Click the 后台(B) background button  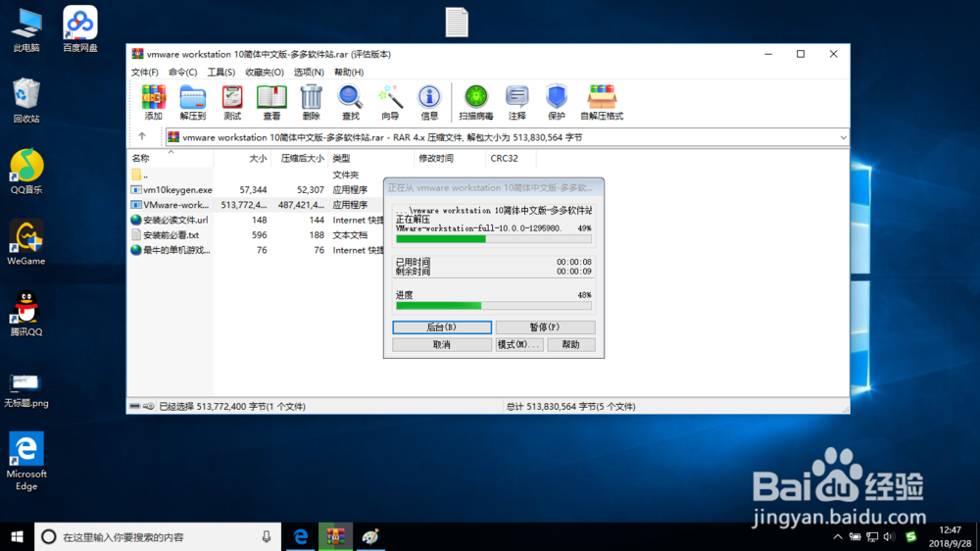point(442,327)
